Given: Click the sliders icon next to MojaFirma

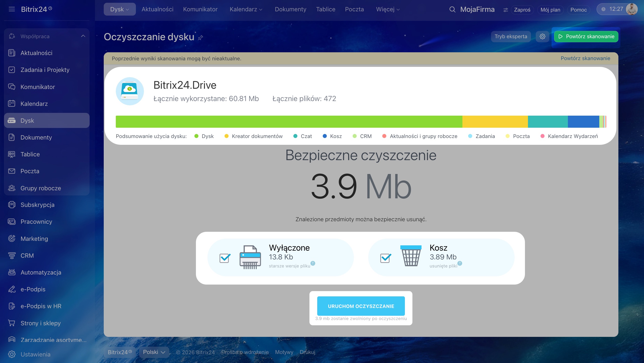Looking at the screenshot, I should (x=505, y=10).
